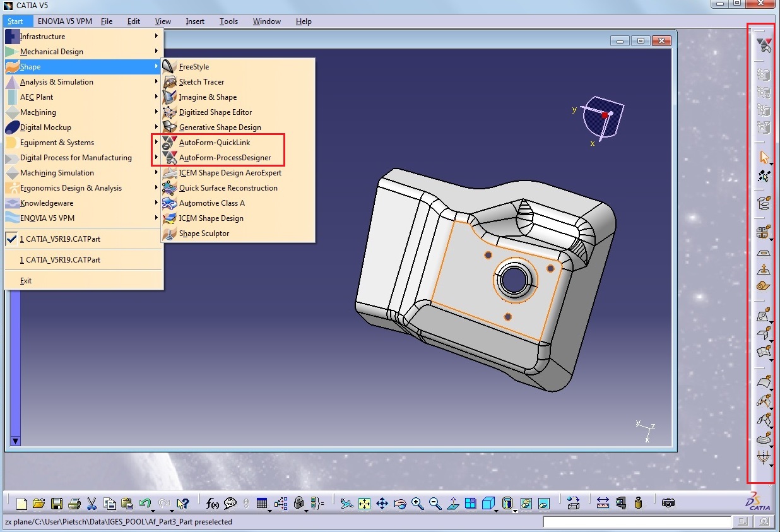Screen dimensions: 780x532
Task: Click the Select arrow tool in right toolbar
Action: coord(764,158)
